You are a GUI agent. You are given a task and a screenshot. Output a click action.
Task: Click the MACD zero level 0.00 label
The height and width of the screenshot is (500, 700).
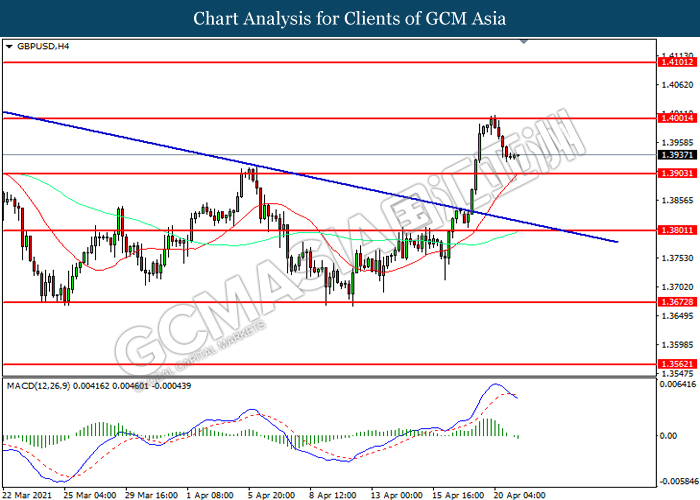[668, 436]
